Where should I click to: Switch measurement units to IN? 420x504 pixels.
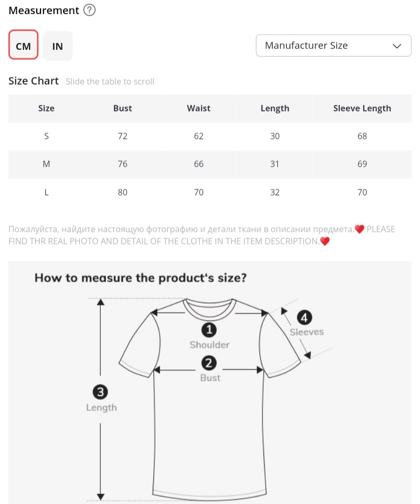pos(58,46)
